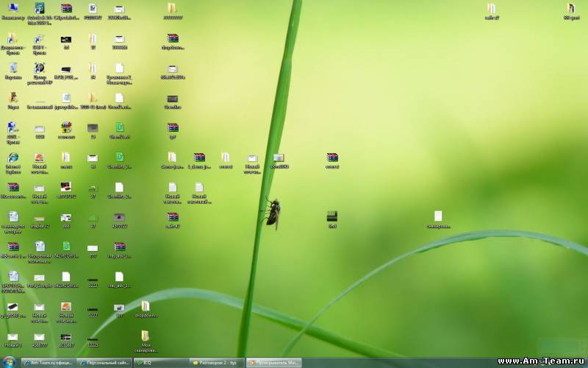
Task: Select the 'ipf' WinRAR archive
Action: coord(173,131)
